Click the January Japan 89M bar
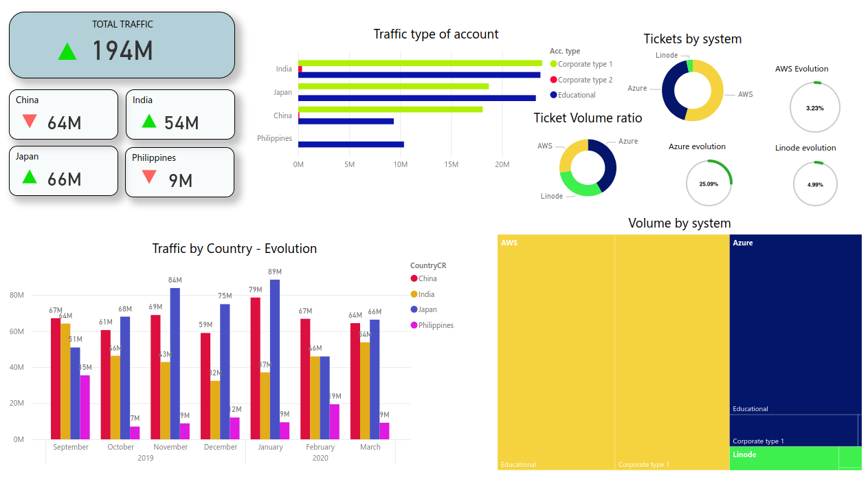868x484 pixels. coord(275,359)
